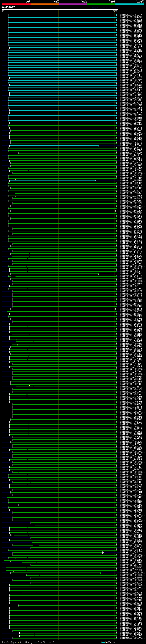Select the purple ~60% identity legend bar
146x644 pixels.
(x=73, y=4)
